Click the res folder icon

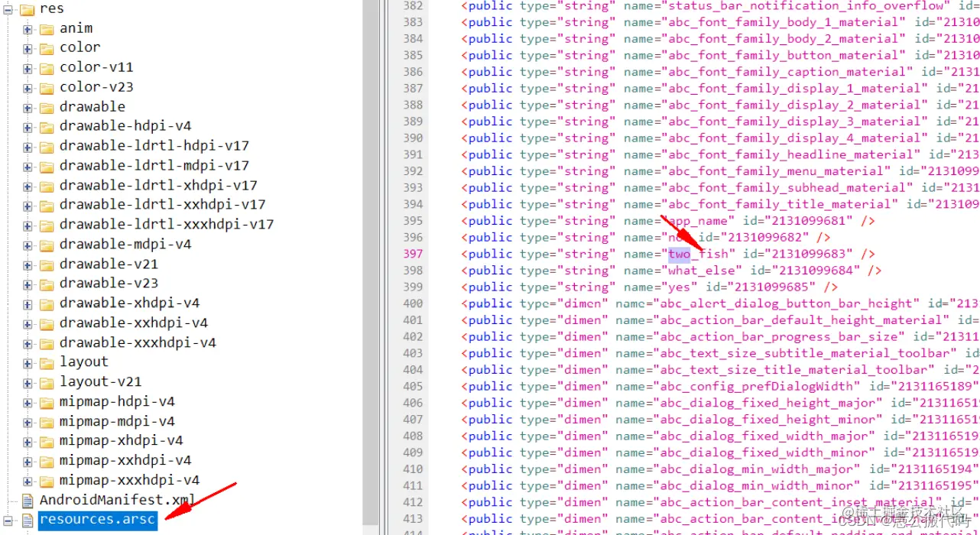[x=27, y=9]
